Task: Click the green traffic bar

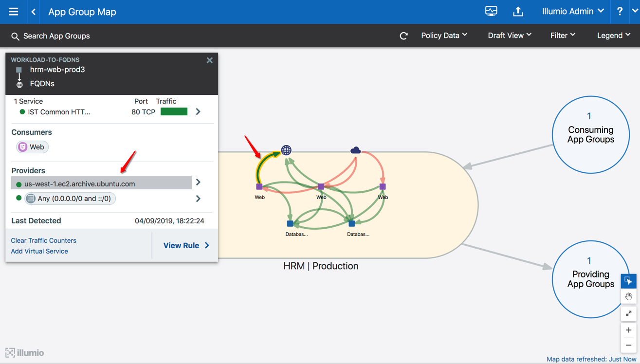Action: point(174,112)
